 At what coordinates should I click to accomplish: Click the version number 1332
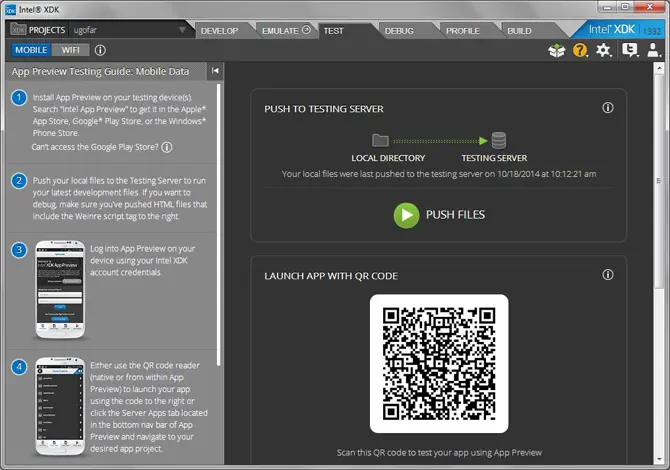coord(652,31)
